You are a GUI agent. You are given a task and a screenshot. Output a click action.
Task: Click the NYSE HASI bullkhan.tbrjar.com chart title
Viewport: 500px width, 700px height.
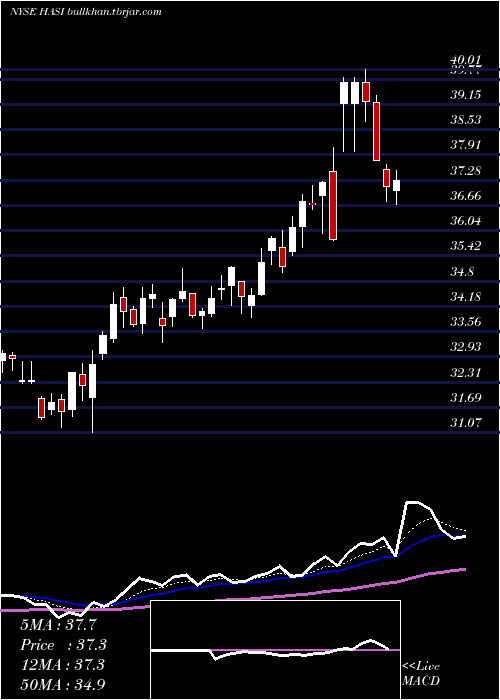pos(85,12)
